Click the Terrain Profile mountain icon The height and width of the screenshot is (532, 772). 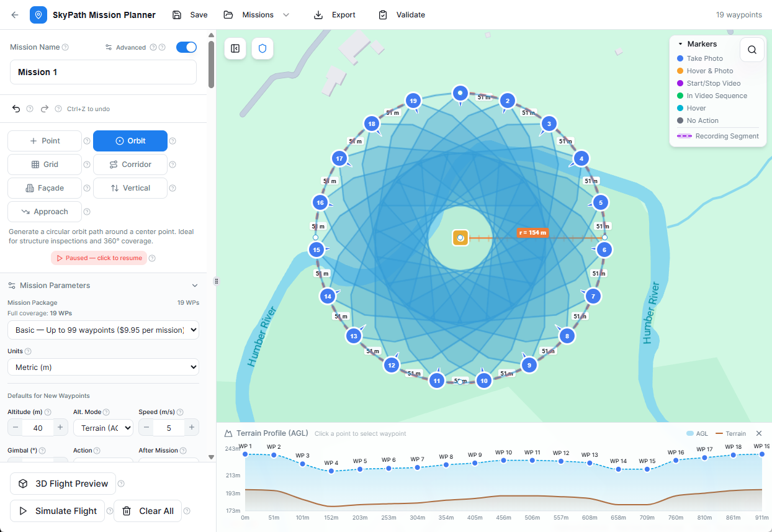pos(228,433)
